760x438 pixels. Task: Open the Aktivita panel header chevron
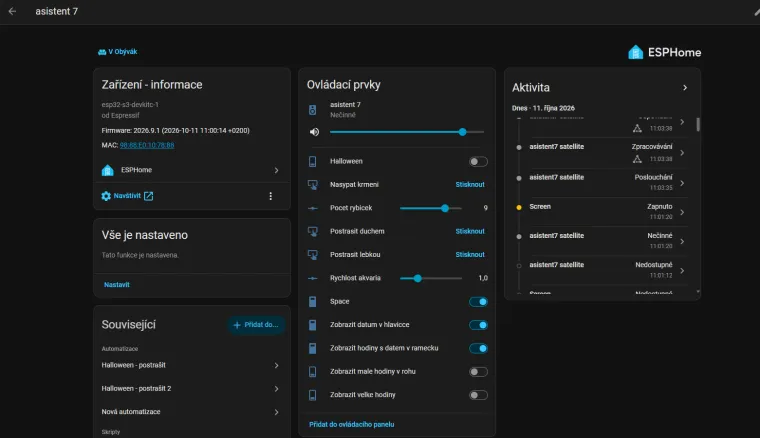coord(685,88)
